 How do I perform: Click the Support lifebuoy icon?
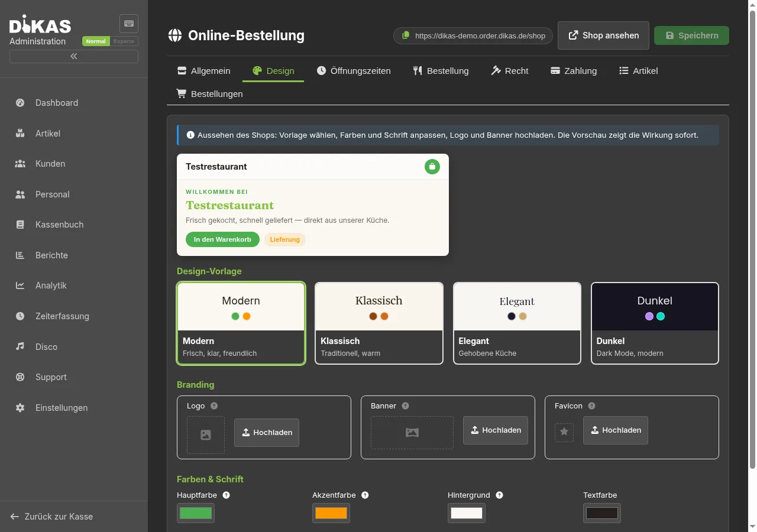click(x=20, y=377)
